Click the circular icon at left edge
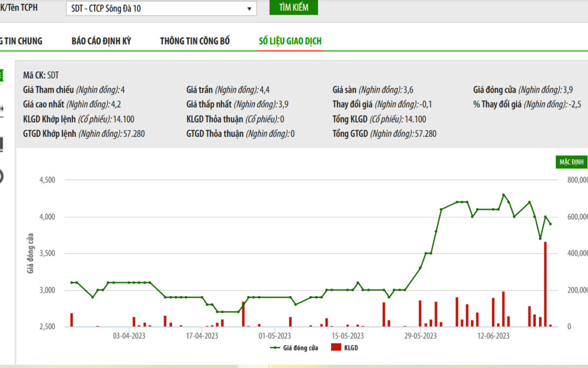The image size is (588, 368). click(1, 176)
